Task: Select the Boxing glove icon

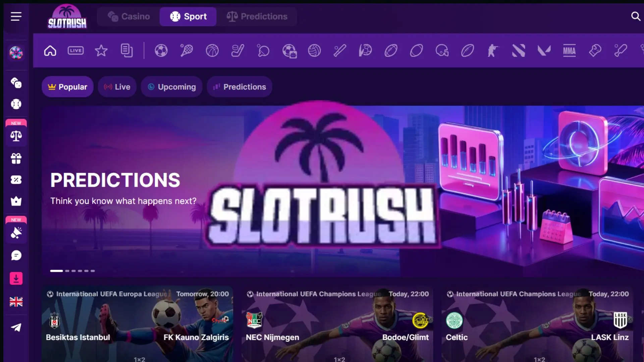Action: coord(595,51)
